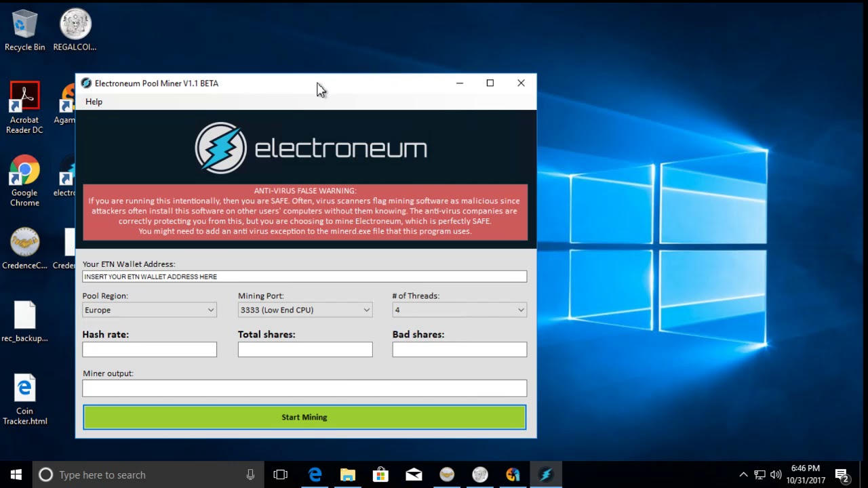Click the Cortana search box
The width and height of the screenshot is (868, 488).
[x=148, y=474]
